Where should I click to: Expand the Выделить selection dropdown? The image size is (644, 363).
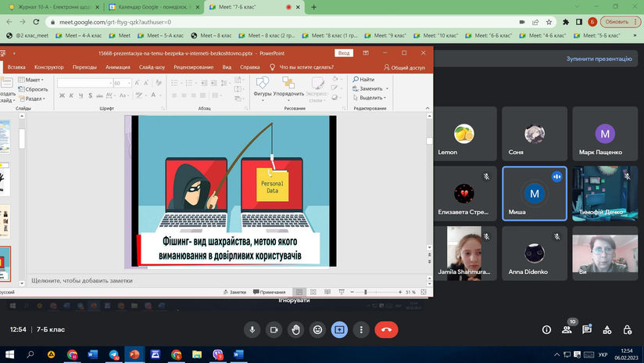[x=386, y=99]
